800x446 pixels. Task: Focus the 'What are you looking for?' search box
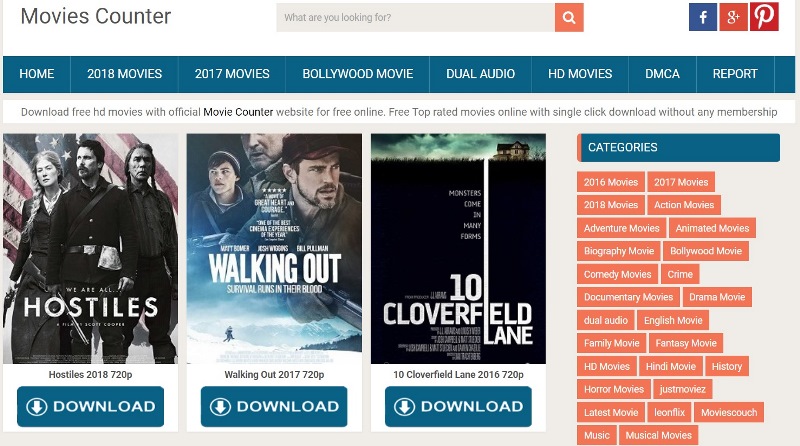click(415, 18)
